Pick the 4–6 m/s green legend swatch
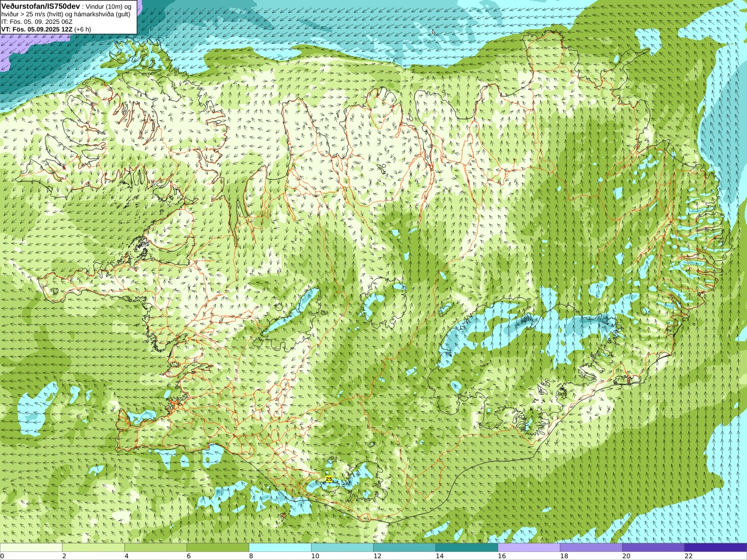Image resolution: width=747 pixels, height=560 pixels. [x=155, y=548]
